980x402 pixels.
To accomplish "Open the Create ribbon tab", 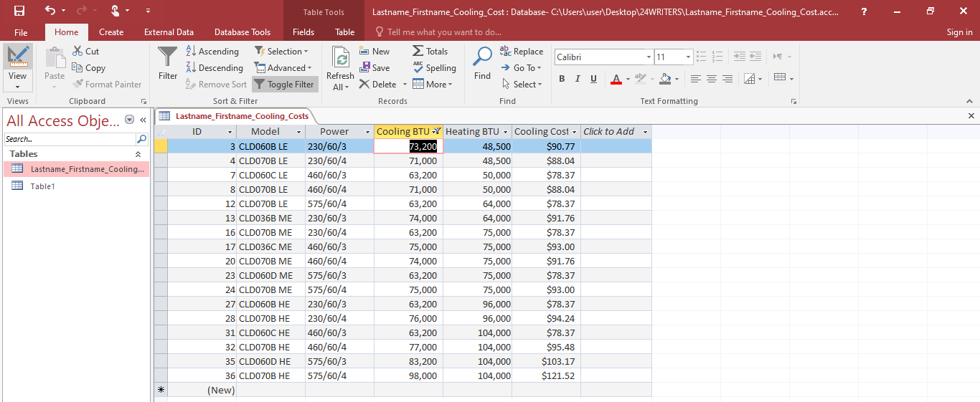I will click(111, 32).
